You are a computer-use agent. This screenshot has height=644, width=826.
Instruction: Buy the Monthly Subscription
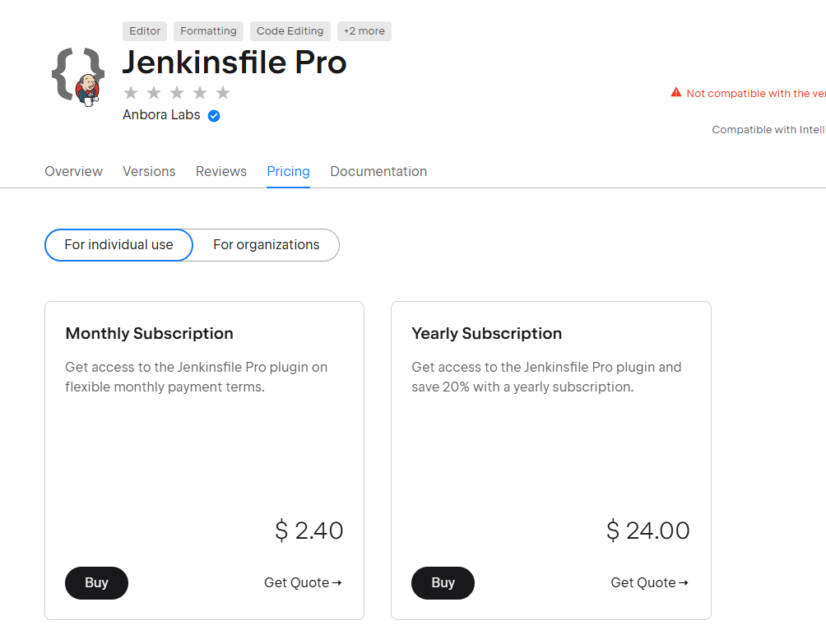(x=96, y=583)
